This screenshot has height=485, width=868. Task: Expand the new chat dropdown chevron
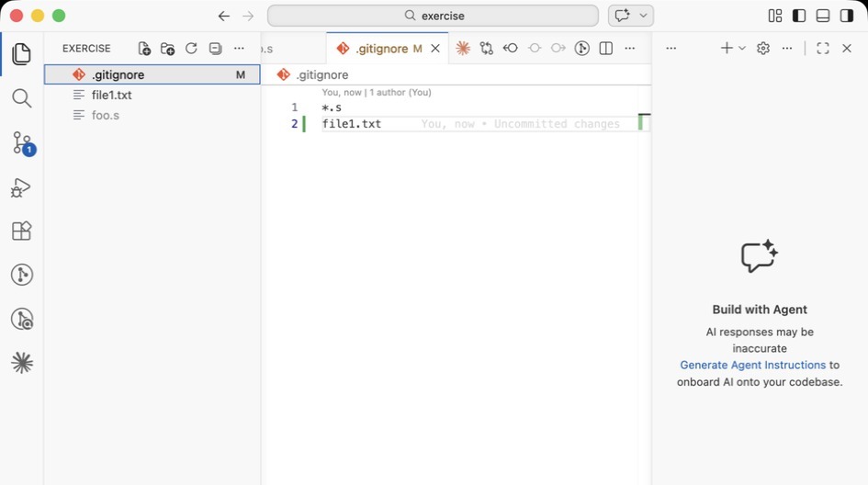click(742, 49)
